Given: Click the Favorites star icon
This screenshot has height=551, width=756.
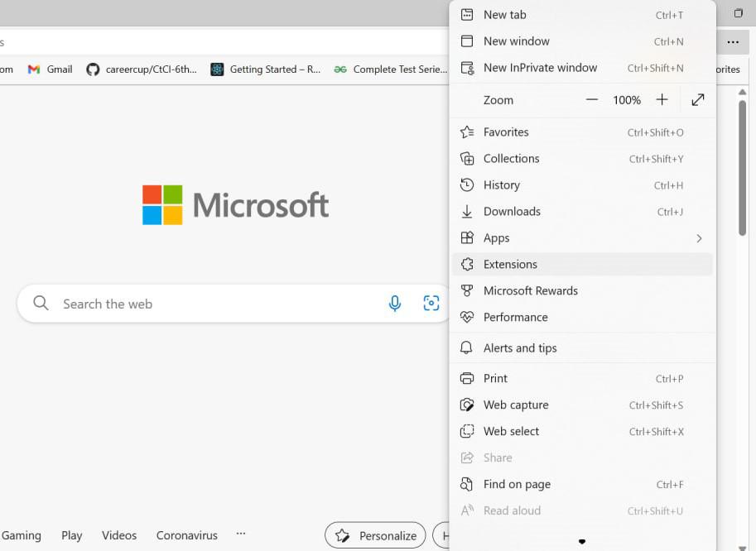Looking at the screenshot, I should coord(467,132).
